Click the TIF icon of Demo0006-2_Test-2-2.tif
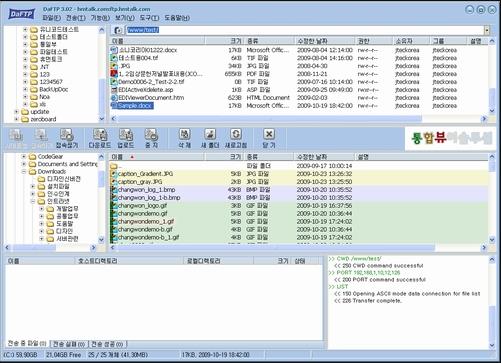Image resolution: width=501 pixels, height=363 pixels. point(114,82)
